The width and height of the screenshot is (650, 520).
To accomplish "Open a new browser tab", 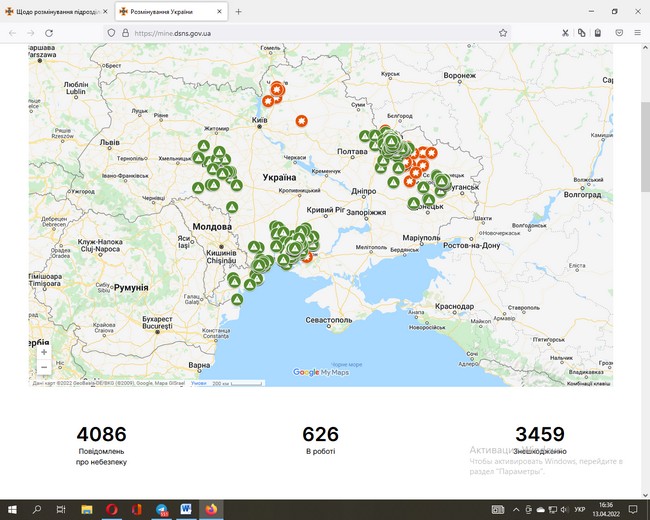I will pyautogui.click(x=238, y=11).
